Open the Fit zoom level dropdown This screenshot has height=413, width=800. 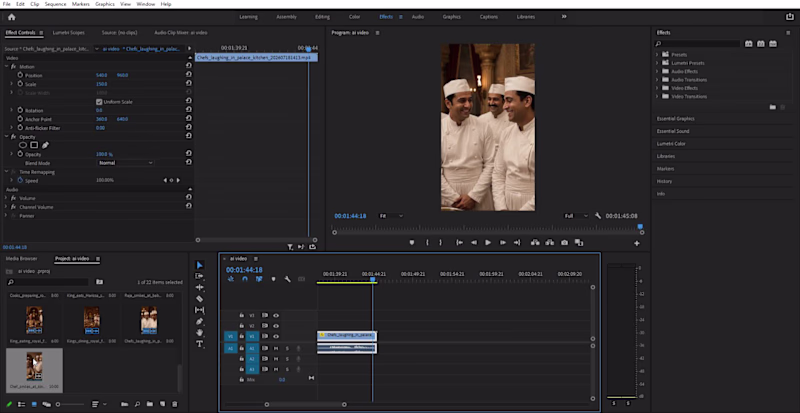391,216
